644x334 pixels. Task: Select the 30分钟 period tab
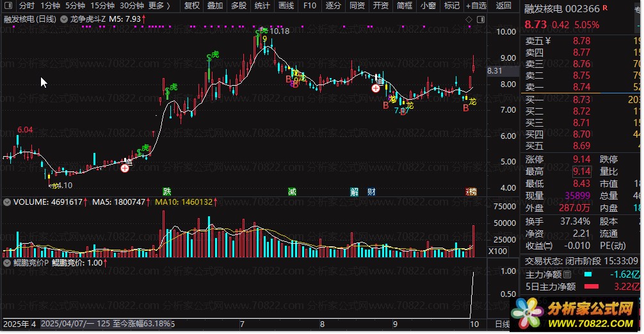132,5
